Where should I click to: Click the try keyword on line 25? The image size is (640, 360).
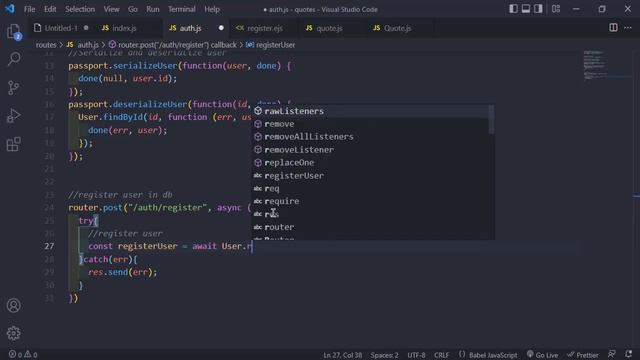click(x=86, y=221)
